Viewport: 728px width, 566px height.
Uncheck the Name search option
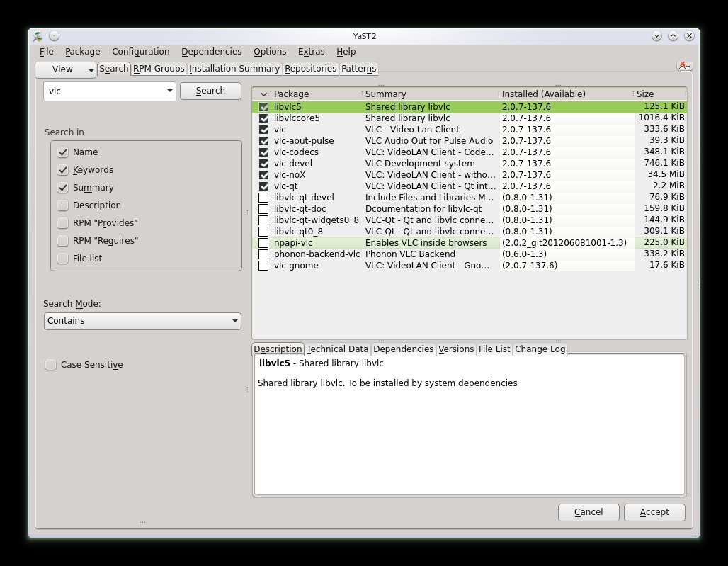tap(63, 152)
